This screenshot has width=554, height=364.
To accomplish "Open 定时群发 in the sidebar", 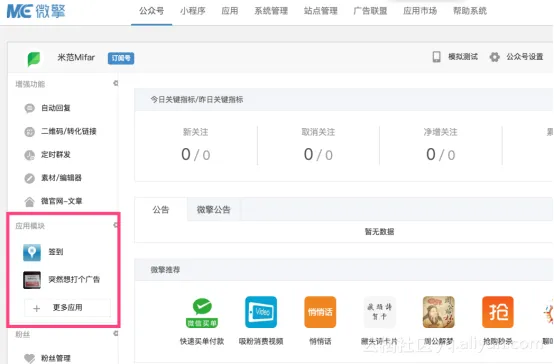I will tap(56, 154).
